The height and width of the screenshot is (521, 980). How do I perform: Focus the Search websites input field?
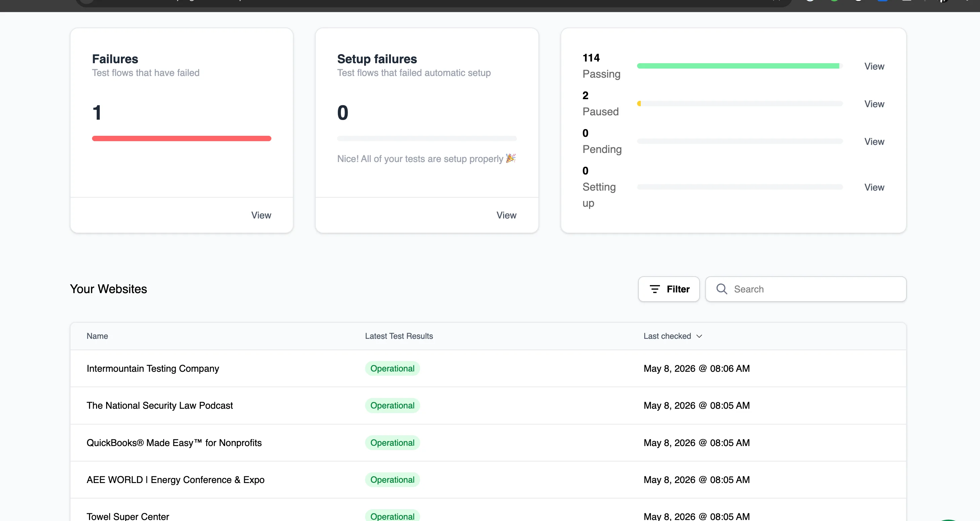click(x=806, y=289)
